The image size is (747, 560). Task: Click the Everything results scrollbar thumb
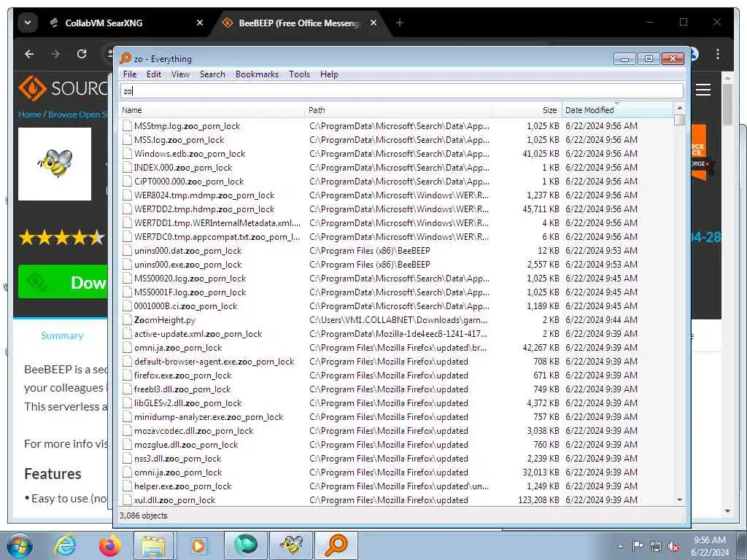[679, 120]
